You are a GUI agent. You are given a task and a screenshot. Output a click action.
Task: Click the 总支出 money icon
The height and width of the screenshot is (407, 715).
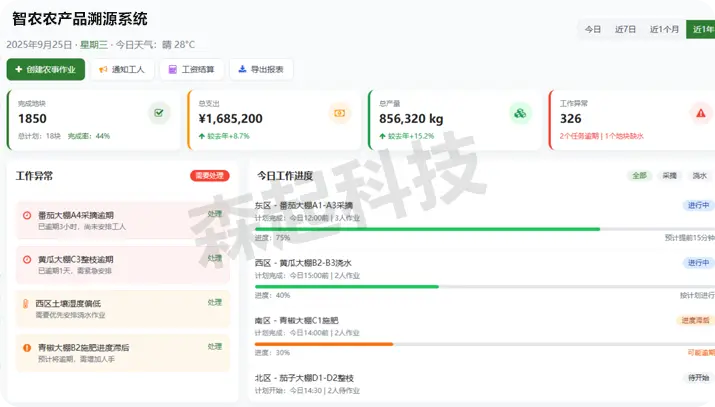339,113
